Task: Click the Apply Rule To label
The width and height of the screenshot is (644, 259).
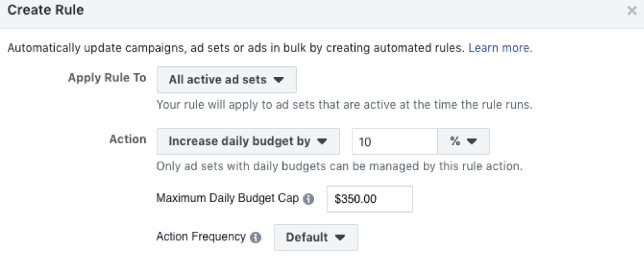Action: click(x=107, y=78)
